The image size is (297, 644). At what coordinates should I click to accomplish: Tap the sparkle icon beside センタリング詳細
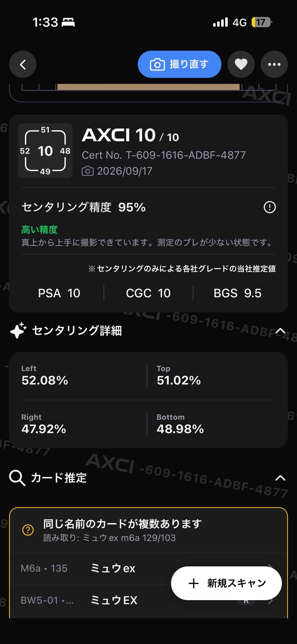(18, 330)
